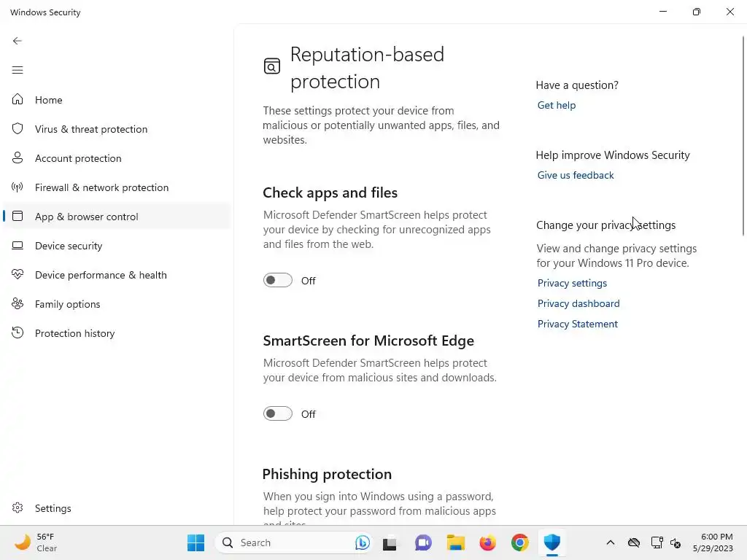Open Settings at the sidebar bottom
Image resolution: width=747 pixels, height=560 pixels.
pos(53,508)
